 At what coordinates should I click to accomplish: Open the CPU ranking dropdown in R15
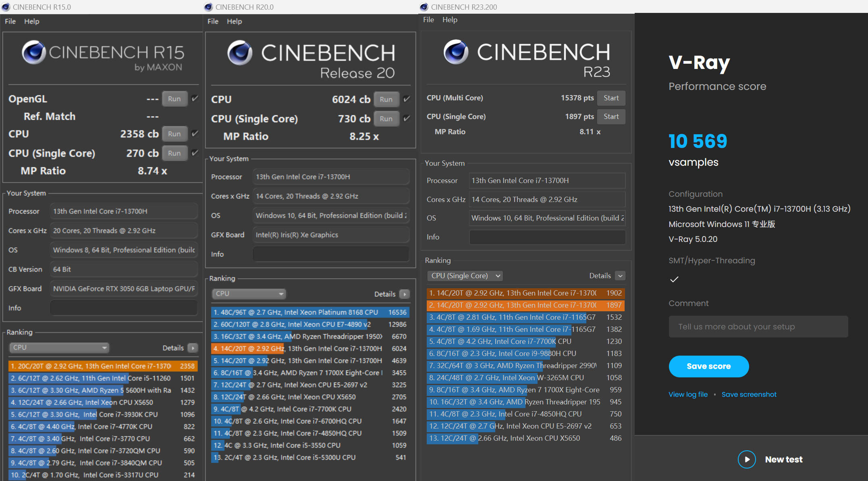click(x=59, y=348)
